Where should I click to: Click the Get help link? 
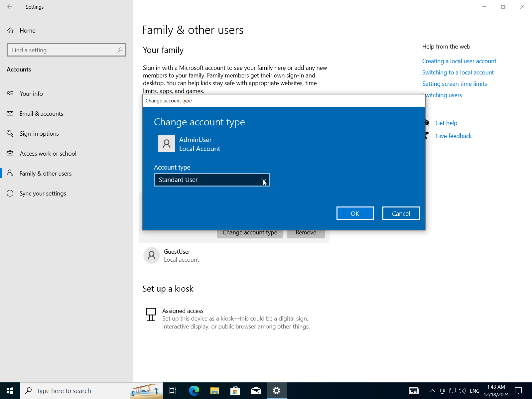(446, 123)
